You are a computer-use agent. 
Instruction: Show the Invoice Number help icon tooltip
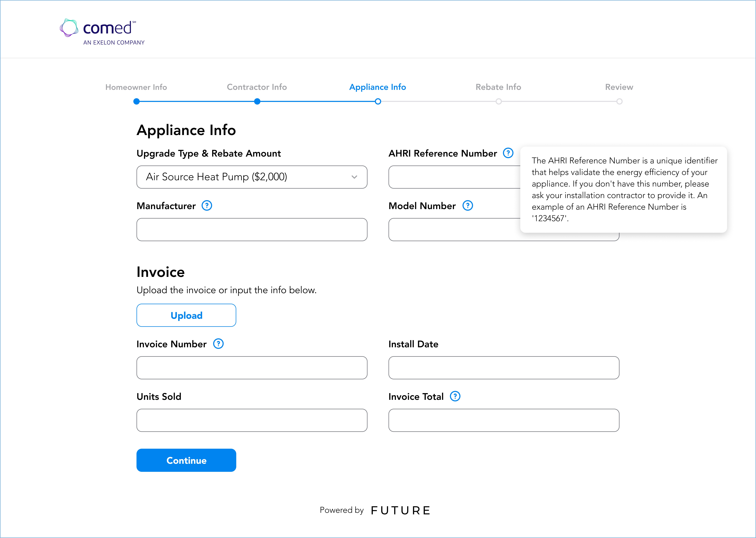point(218,344)
